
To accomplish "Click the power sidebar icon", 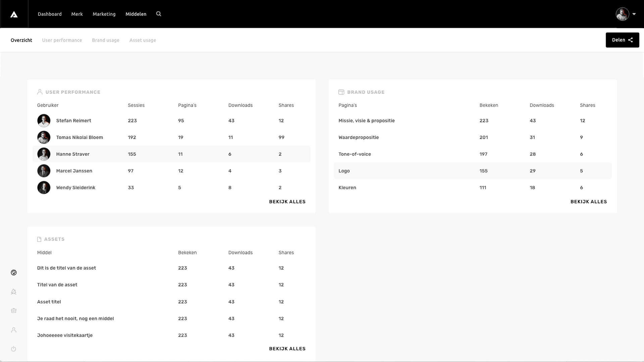I will click(14, 349).
